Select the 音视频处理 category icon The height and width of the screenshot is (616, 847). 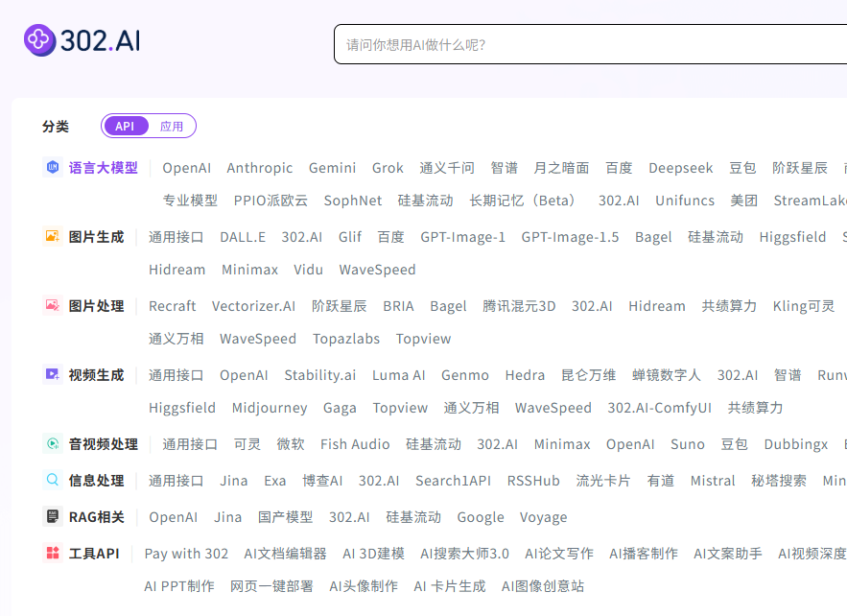pos(53,443)
